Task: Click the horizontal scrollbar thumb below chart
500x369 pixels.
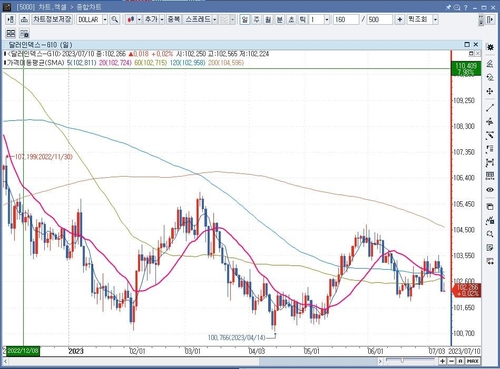Action: (x=318, y=361)
